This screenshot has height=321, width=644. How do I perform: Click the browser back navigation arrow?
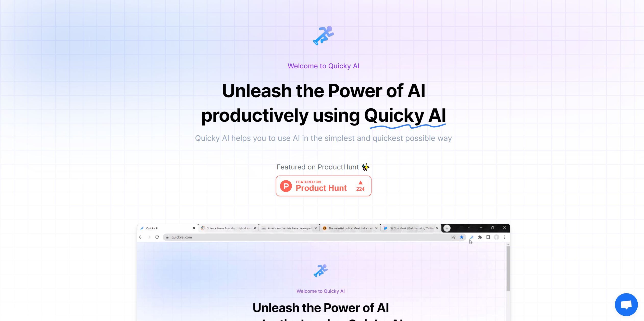pyautogui.click(x=141, y=237)
